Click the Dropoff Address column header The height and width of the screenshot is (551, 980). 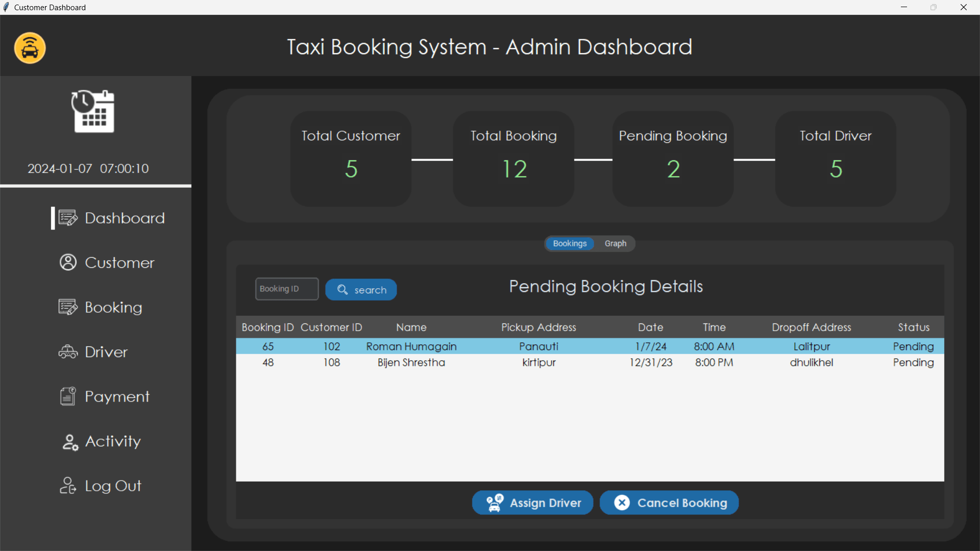pyautogui.click(x=812, y=327)
